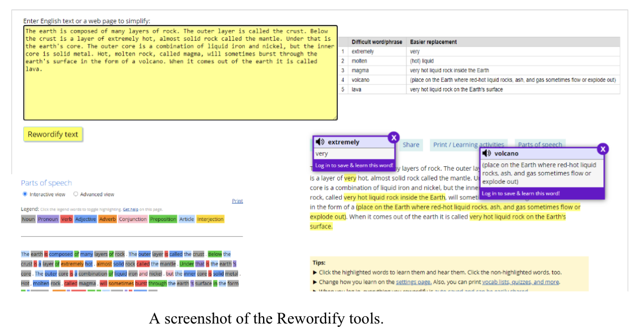
Task: Open the vocab lists, quizzes, and more link
Action: [521, 282]
